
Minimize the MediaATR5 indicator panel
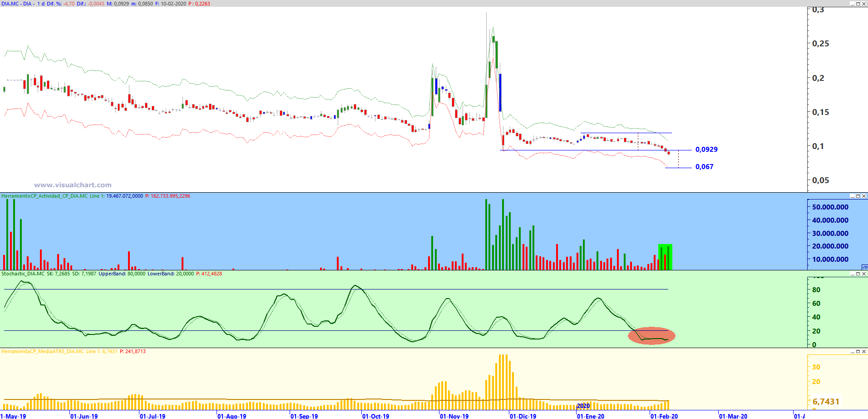[852, 352]
